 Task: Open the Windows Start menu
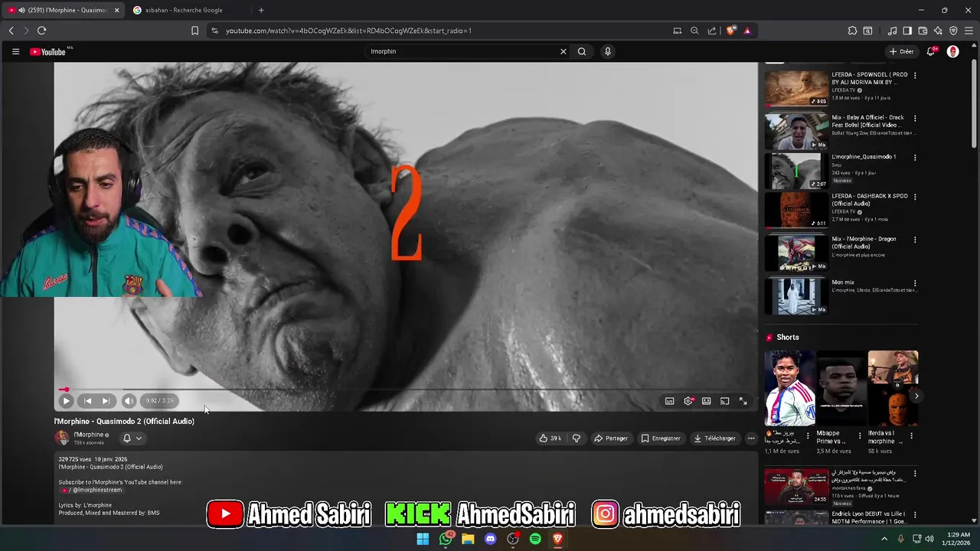pos(423,539)
